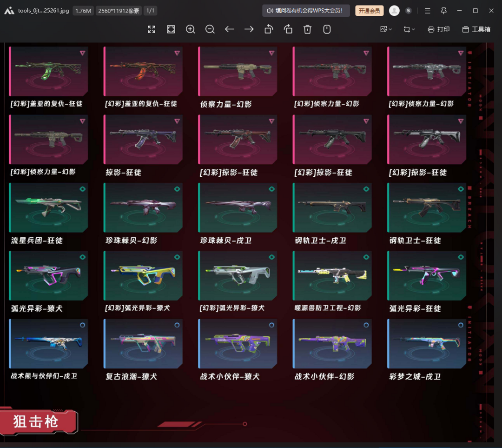
Task: Click the 狙击枪 section banner
Action: point(39,421)
